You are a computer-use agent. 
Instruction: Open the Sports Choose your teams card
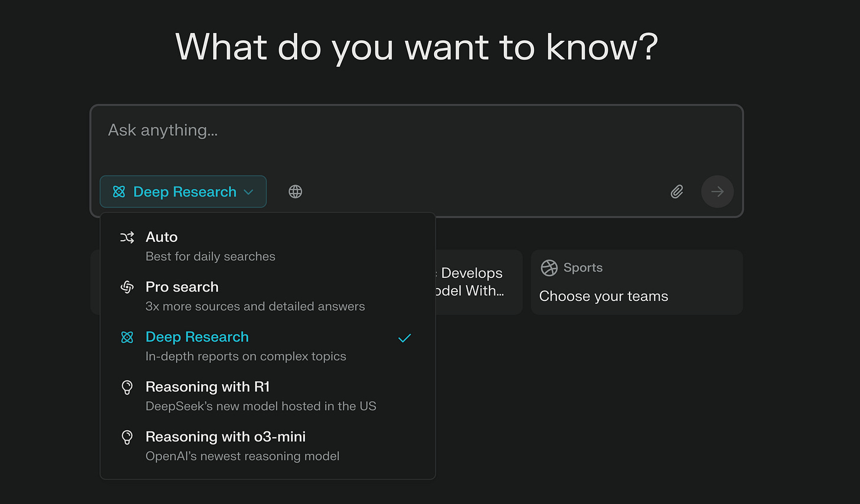637,282
